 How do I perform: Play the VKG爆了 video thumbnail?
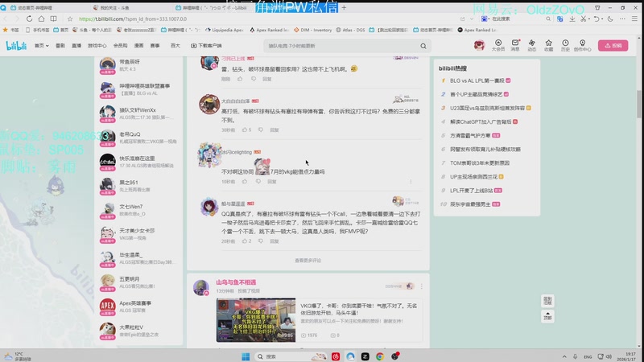[x=256, y=319]
